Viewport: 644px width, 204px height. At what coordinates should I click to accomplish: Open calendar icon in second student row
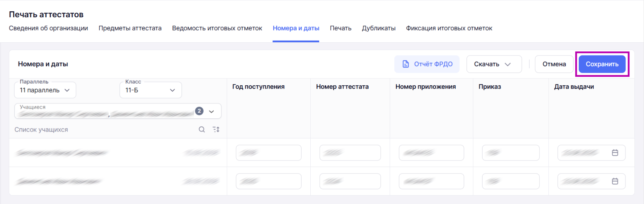pos(615,181)
